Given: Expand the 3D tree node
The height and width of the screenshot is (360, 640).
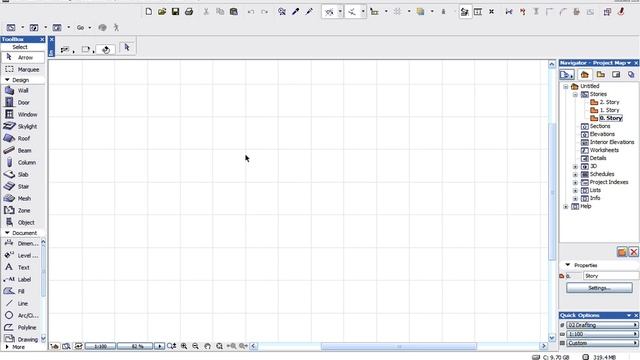Looking at the screenshot, I should pos(575,167).
